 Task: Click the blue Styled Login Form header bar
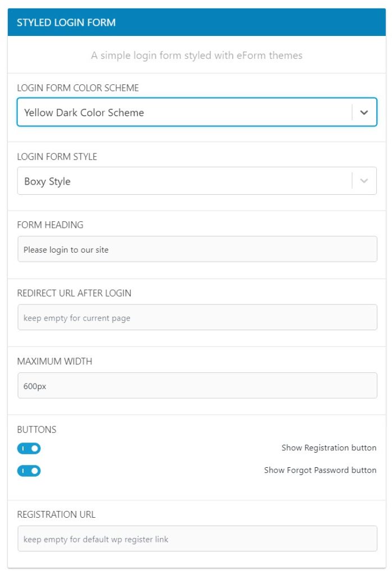click(x=196, y=22)
